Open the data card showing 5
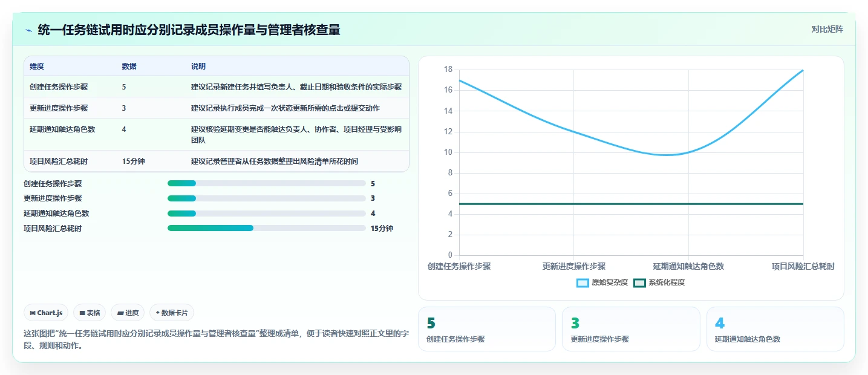This screenshot has height=375, width=868. pos(487,329)
